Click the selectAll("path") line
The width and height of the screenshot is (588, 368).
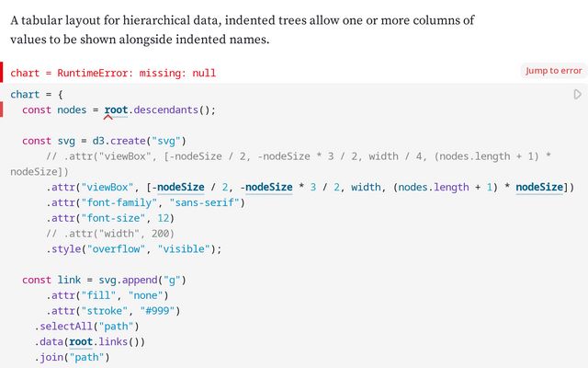click(x=86, y=326)
